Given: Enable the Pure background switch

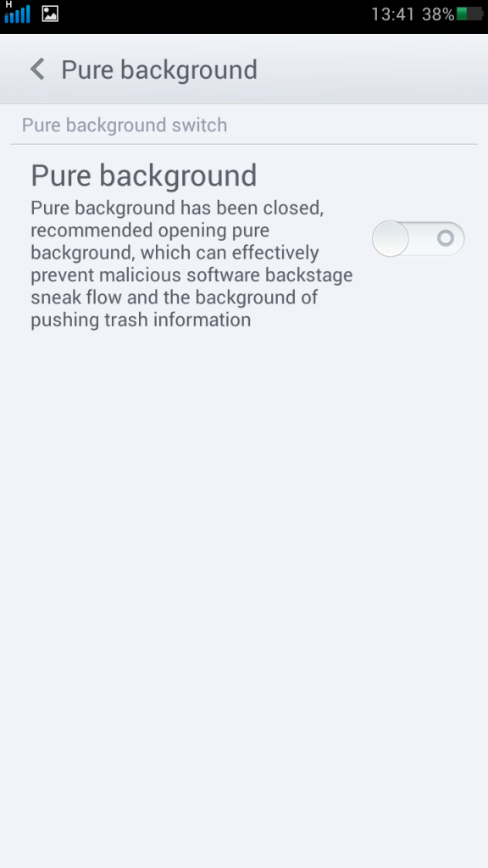Looking at the screenshot, I should (419, 238).
